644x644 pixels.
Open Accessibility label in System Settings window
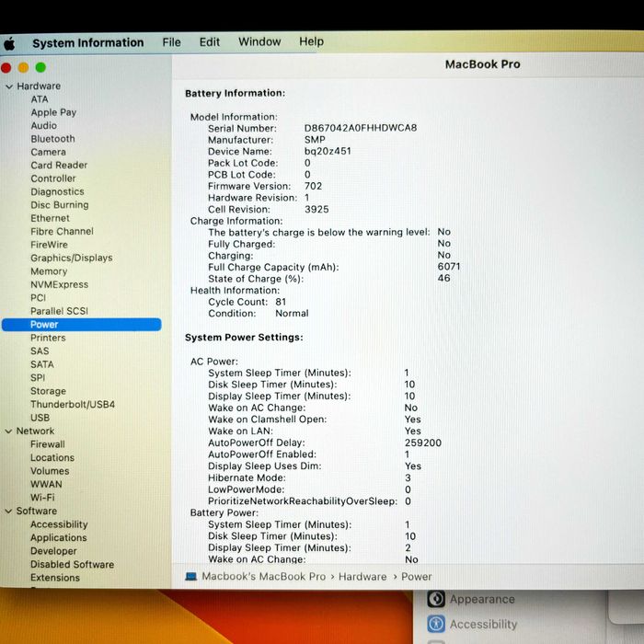(483, 625)
